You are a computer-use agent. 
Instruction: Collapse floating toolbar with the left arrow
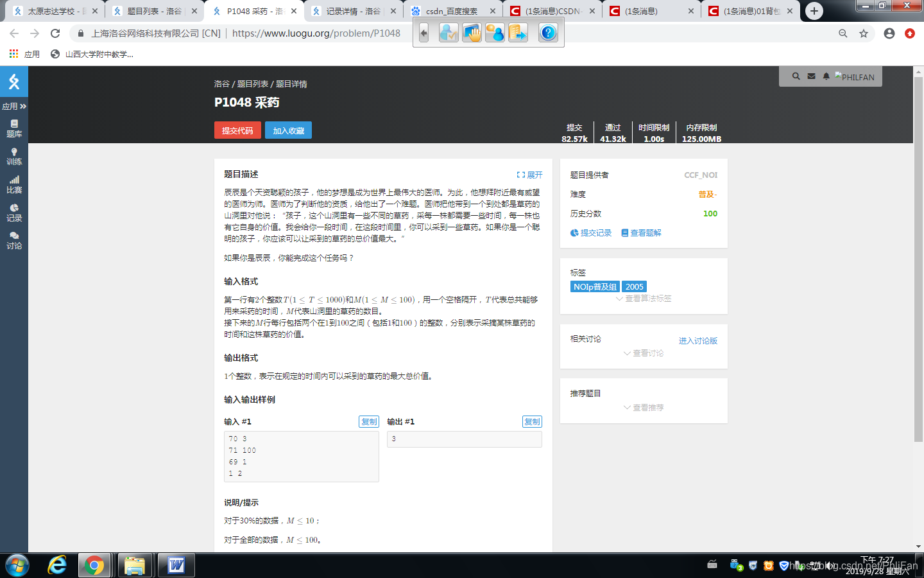[x=424, y=33]
